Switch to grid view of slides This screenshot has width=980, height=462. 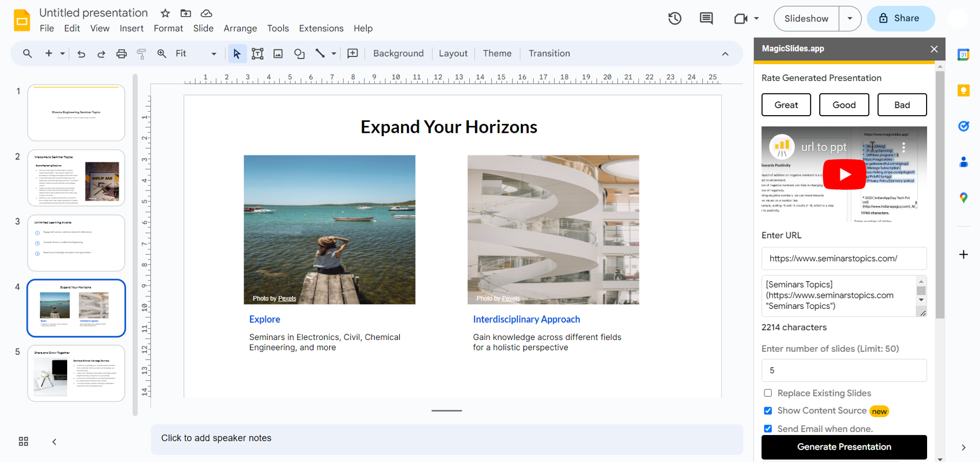tap(24, 441)
